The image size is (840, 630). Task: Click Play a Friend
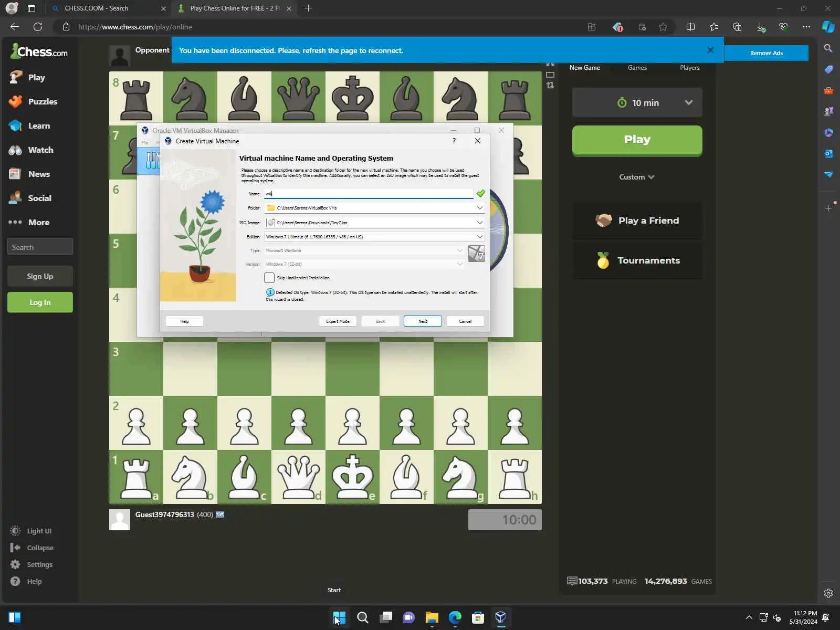[x=637, y=220]
